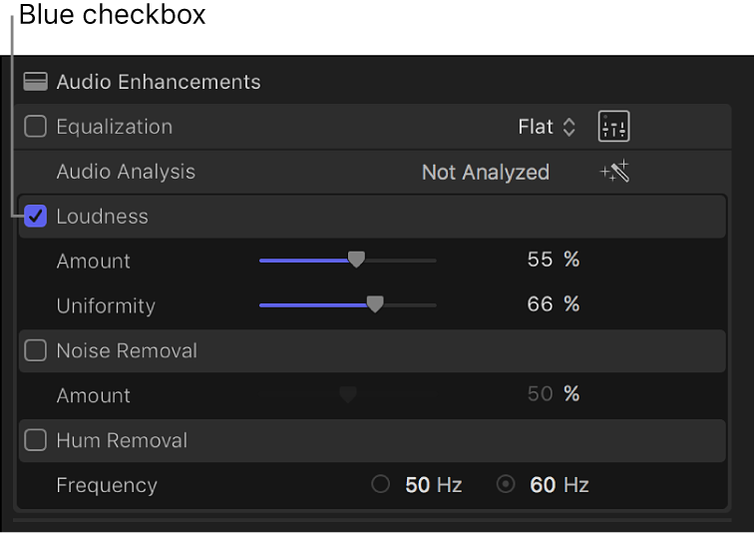Click the Audio Analysis magic wand icon

614,172
